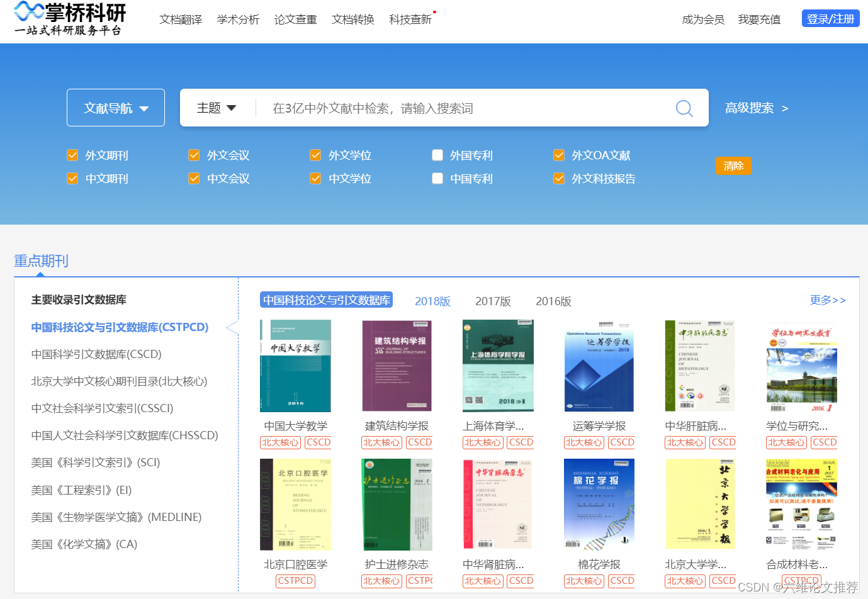The height and width of the screenshot is (599, 868).
Task: Select 美国《生物学医学文摘》(MEDLINE)
Action: [x=116, y=517]
